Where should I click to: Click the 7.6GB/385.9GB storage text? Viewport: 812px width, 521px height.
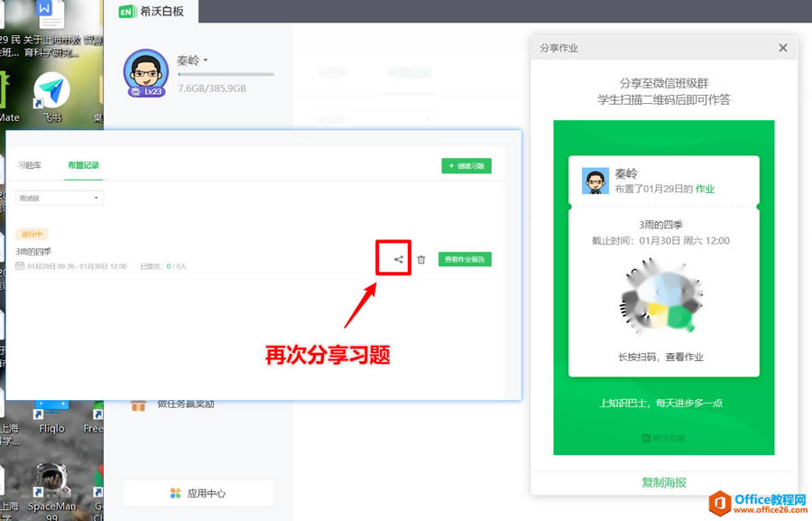tap(212, 88)
